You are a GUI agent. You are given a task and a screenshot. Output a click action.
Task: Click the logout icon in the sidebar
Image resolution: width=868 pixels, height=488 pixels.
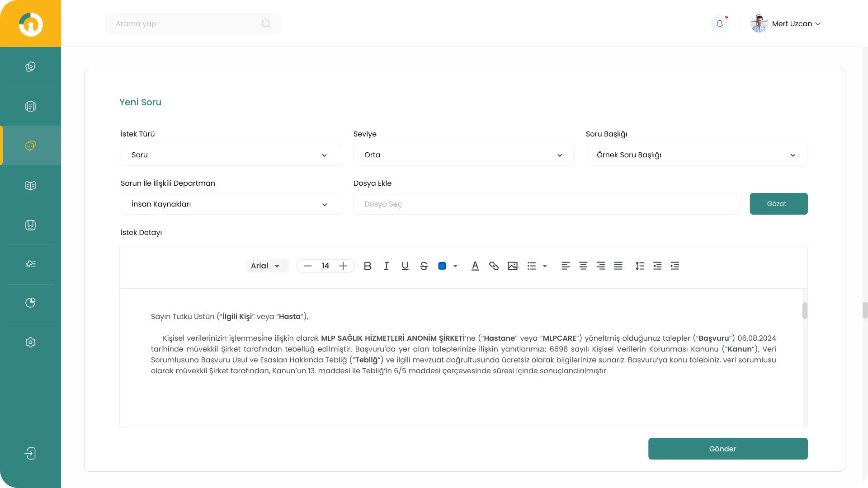click(30, 454)
